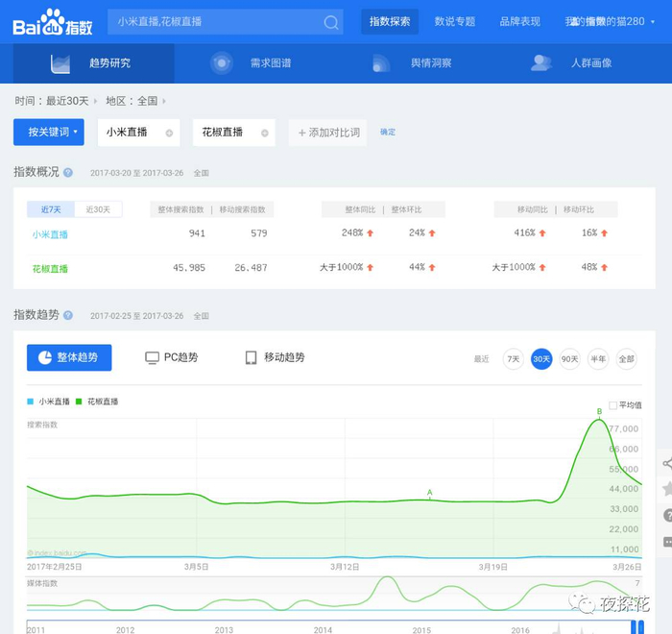The width and height of the screenshot is (672, 634).
Task: Switch to the 舆情洞察 tab
Action: pos(416,63)
